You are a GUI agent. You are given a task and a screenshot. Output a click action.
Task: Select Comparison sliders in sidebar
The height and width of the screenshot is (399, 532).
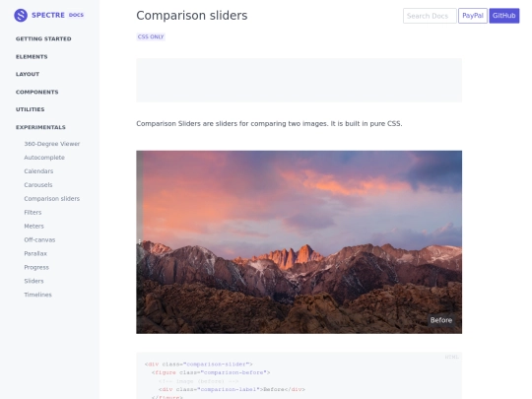pos(52,198)
